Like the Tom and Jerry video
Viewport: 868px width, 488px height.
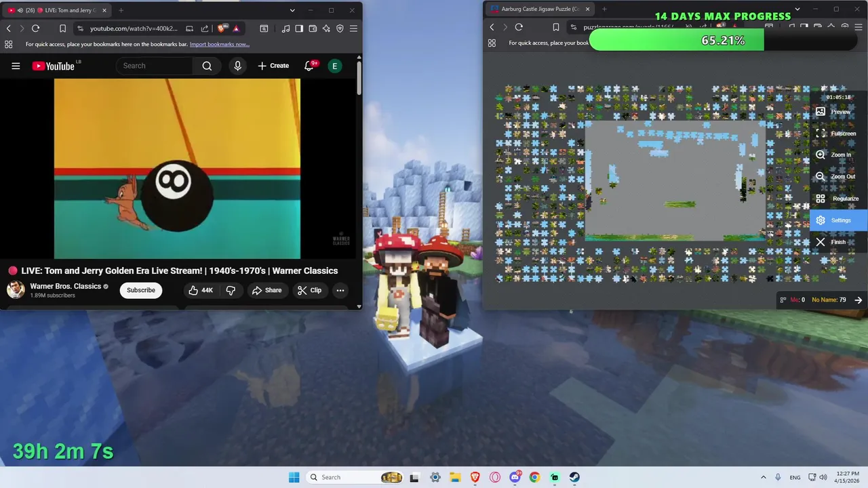click(x=201, y=290)
